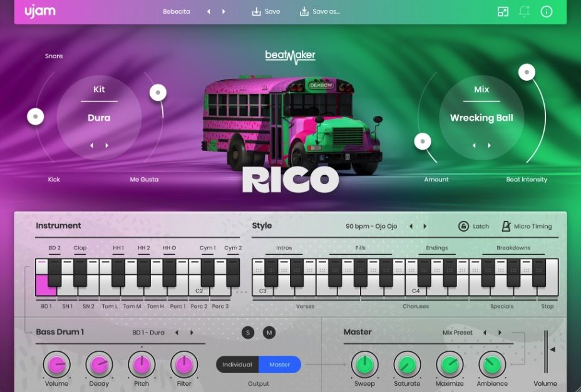
Task: Click the Breakdowns section label
Action: click(x=513, y=248)
